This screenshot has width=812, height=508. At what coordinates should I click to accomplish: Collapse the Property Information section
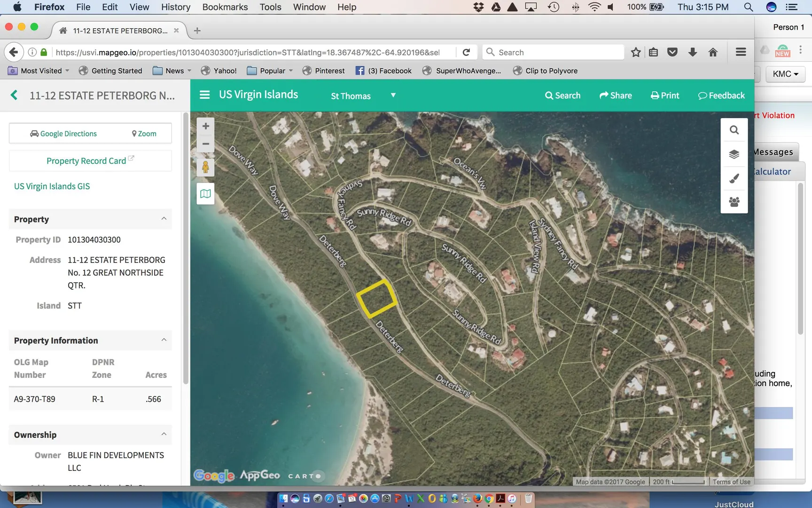(164, 340)
